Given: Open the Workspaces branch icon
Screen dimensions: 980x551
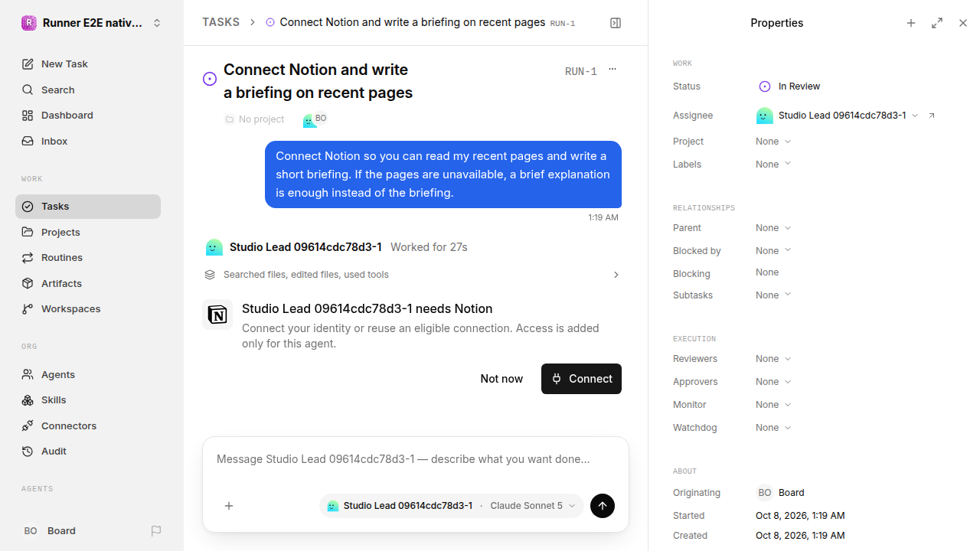Looking at the screenshot, I should point(28,309).
